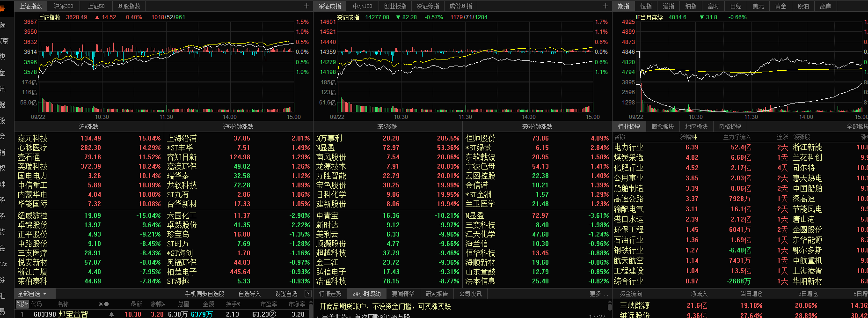Open the 研究报告 tab
The width and height of the screenshot is (868, 318).
pos(437,294)
